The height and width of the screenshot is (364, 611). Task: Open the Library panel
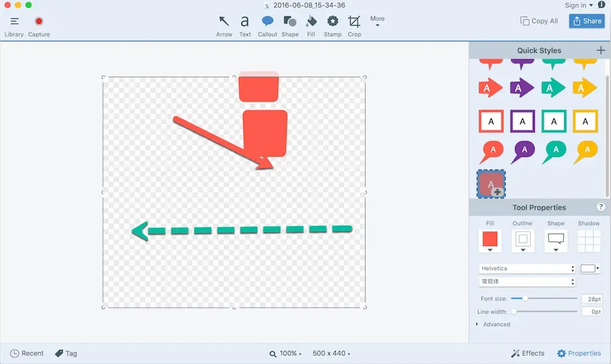14,26
